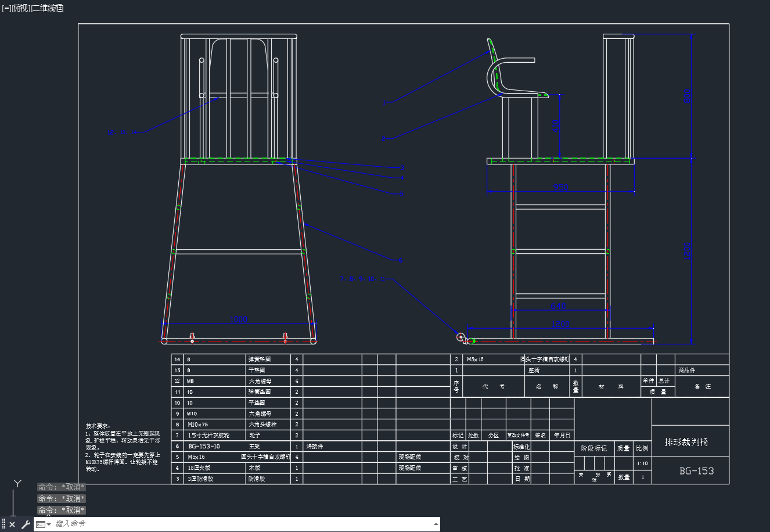Screen dimensions: 770x532
Task: Select the BG-153 drawing number in title block
Action: [x=696, y=471]
